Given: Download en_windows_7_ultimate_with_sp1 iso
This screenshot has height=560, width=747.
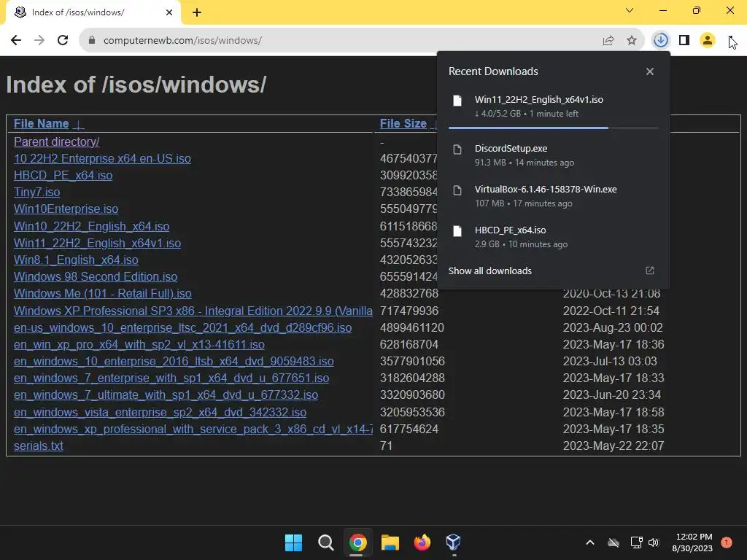Looking at the screenshot, I should 166,394.
